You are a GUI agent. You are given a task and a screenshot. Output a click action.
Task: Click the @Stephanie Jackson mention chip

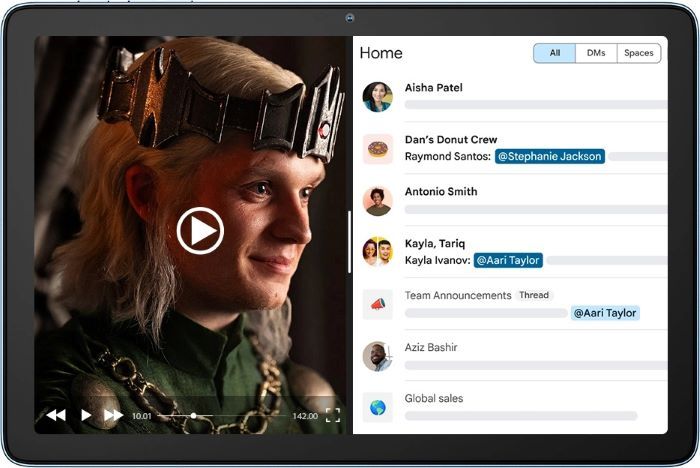coord(550,156)
